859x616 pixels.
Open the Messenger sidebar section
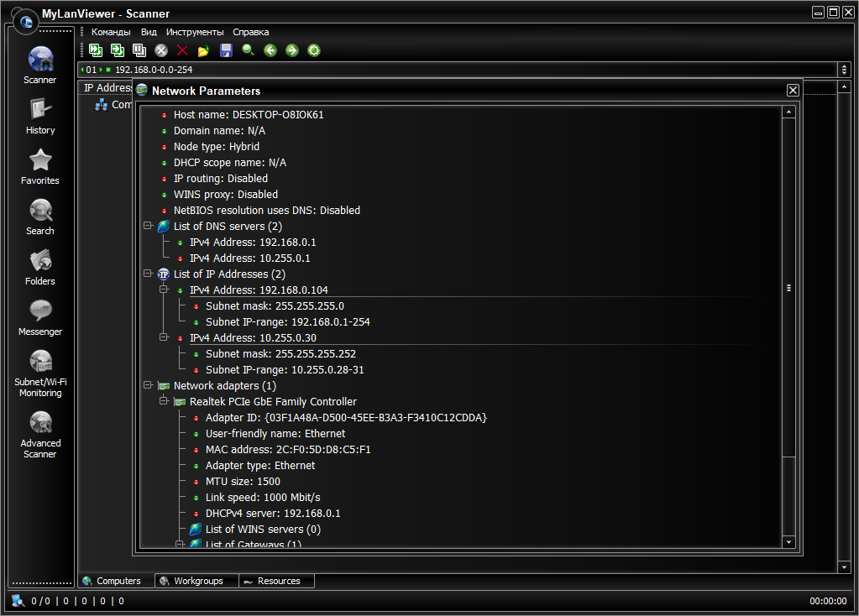pos(40,317)
